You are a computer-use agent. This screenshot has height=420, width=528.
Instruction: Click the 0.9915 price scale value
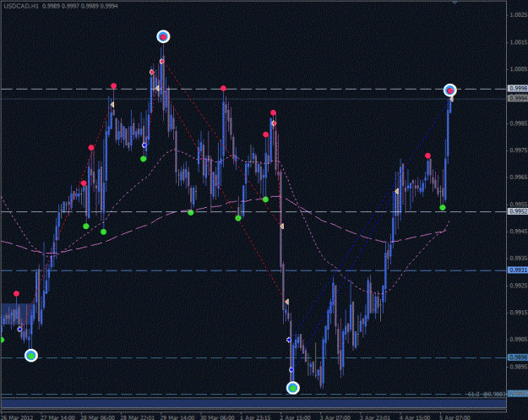point(519,312)
